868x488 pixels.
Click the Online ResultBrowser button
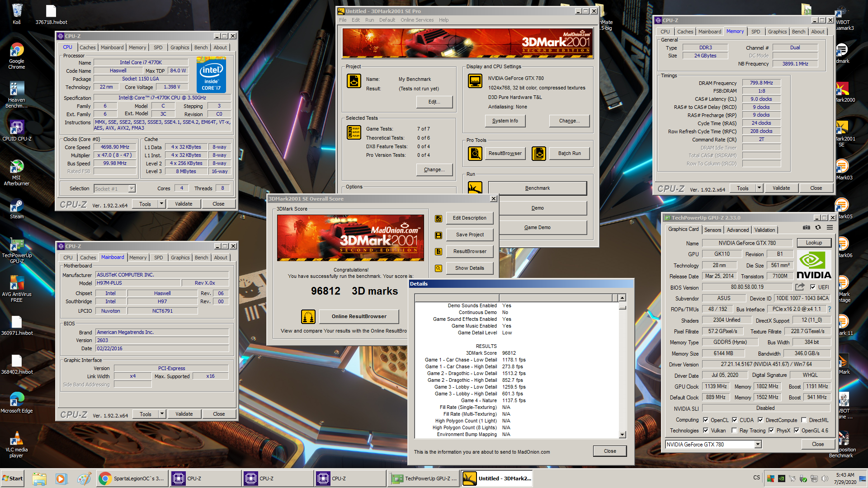pyautogui.click(x=359, y=317)
